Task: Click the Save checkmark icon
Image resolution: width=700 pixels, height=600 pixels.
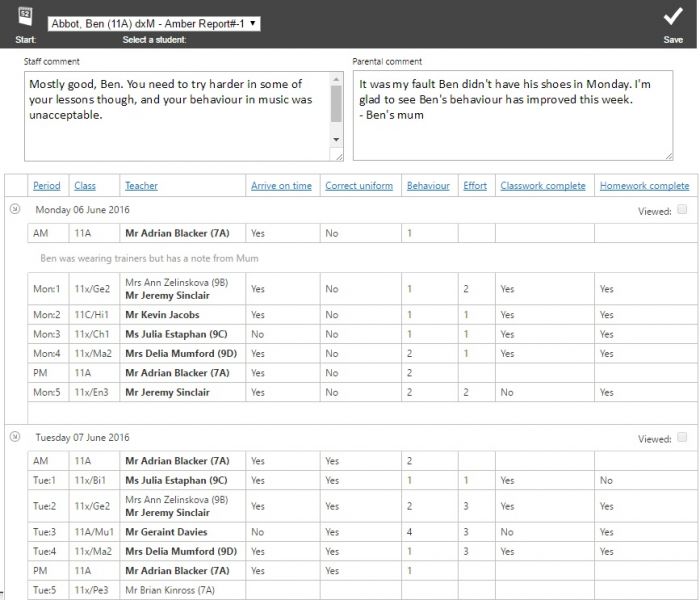Action: click(673, 17)
